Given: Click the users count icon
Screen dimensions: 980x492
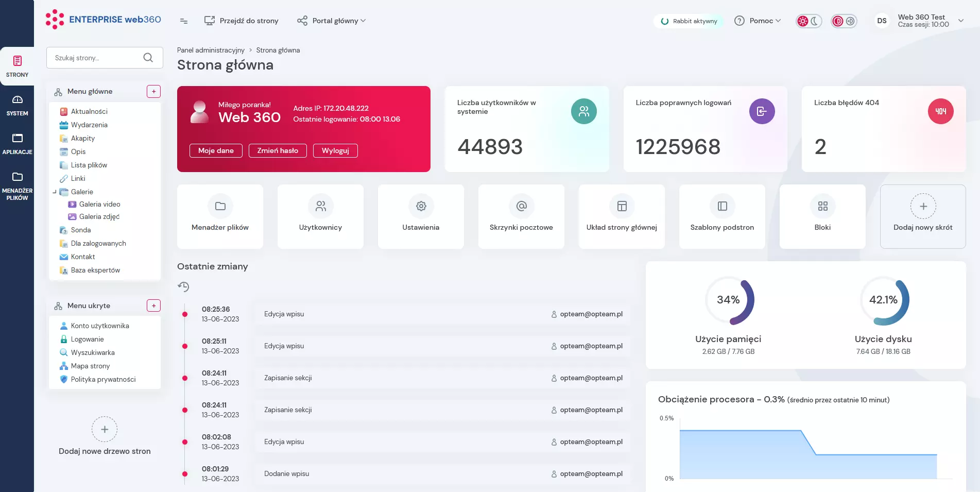Looking at the screenshot, I should click(583, 111).
